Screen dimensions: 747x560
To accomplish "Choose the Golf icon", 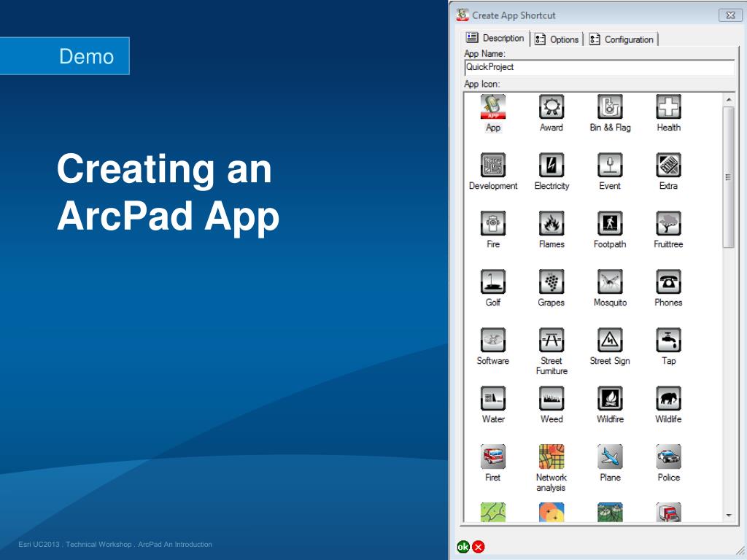I will click(493, 281).
